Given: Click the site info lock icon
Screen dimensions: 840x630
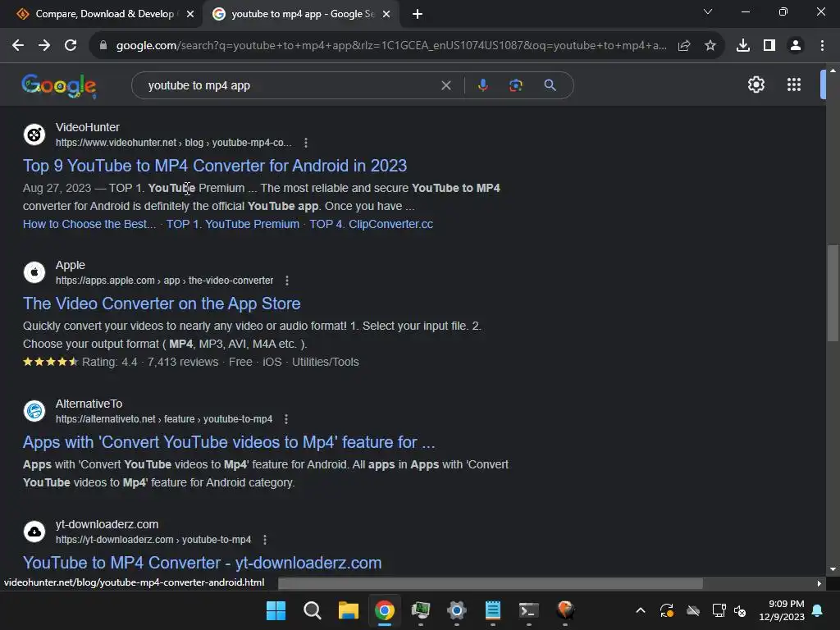Looking at the screenshot, I should click(x=103, y=46).
